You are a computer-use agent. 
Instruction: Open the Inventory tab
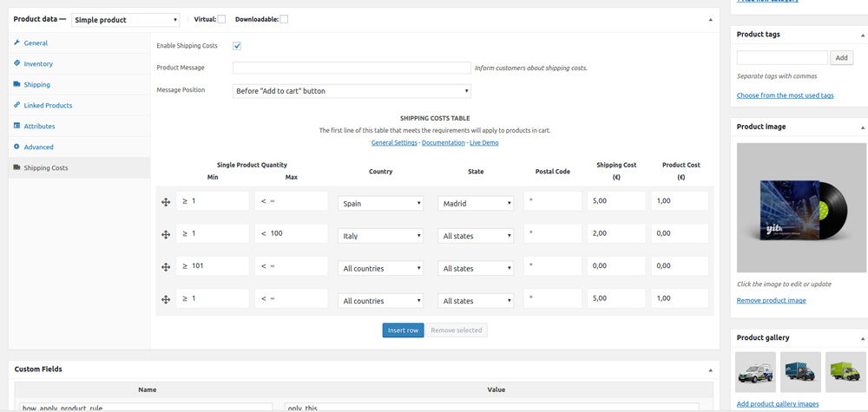(38, 64)
